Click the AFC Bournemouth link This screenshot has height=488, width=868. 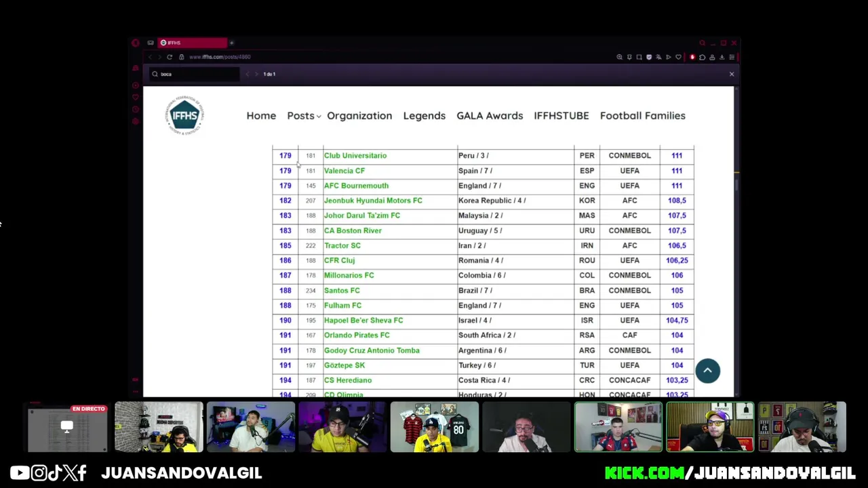pos(356,185)
